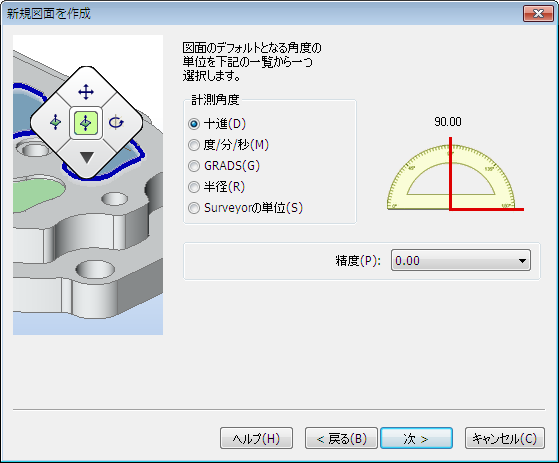Click the 90.00 angle preview value
Screen dimensions: 559x463
click(448, 122)
